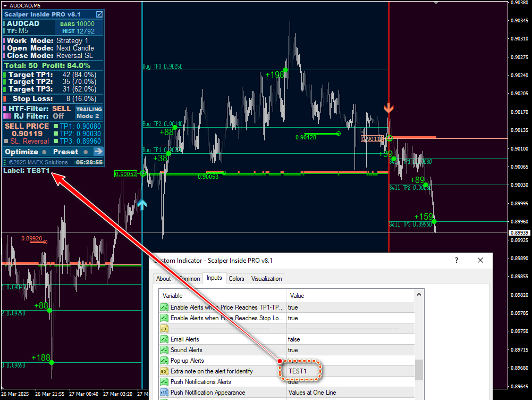Image resolution: width=532 pixels, height=400 pixels.
Task: Open dialog help question mark
Action: (x=457, y=261)
